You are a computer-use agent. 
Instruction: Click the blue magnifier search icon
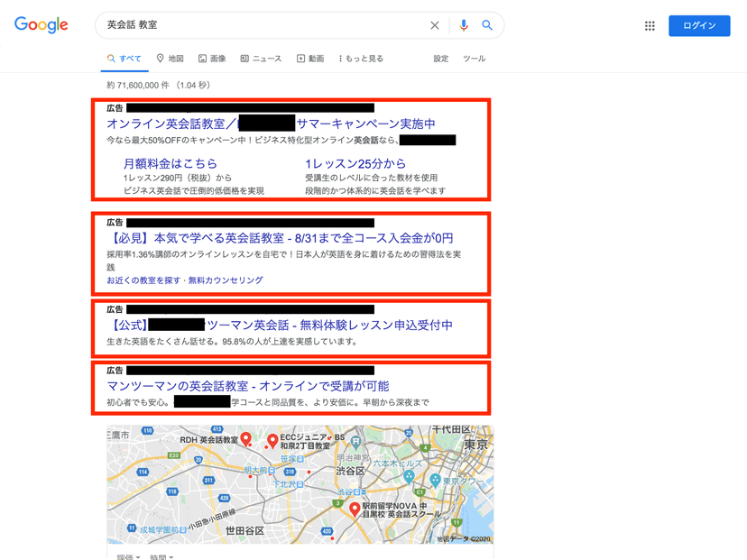[487, 24]
